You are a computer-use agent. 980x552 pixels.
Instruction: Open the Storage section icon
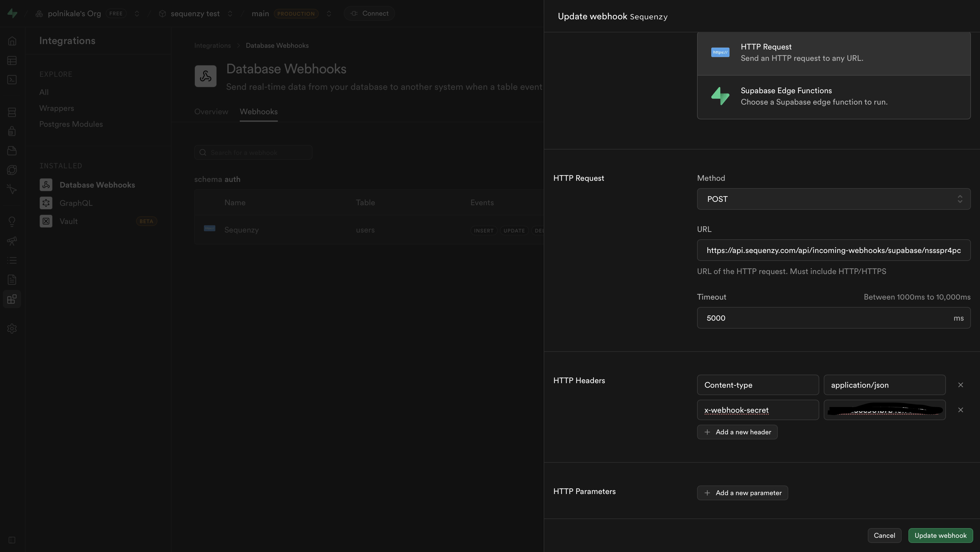pyautogui.click(x=12, y=150)
